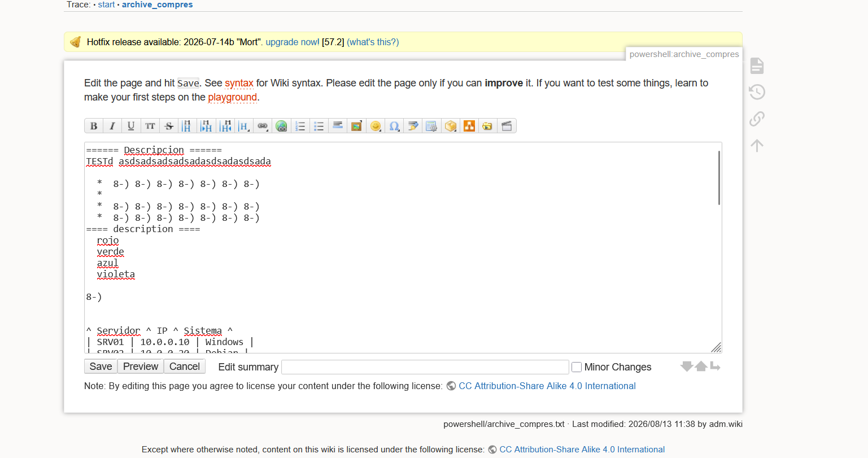
Task: Open the smileys picker
Action: (x=376, y=126)
